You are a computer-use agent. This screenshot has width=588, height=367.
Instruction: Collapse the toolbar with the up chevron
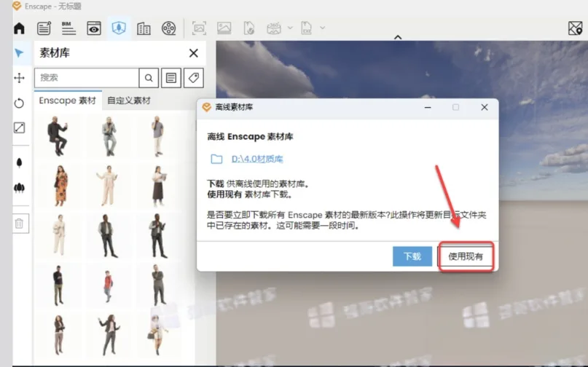pos(398,37)
